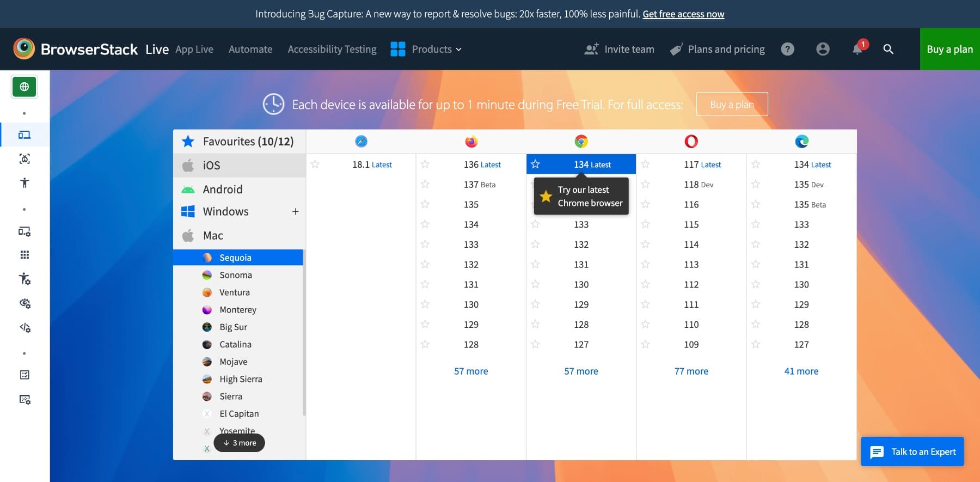The height and width of the screenshot is (482, 980).
Task: Favourite Safari 18.1 Latest with star
Action: point(315,164)
